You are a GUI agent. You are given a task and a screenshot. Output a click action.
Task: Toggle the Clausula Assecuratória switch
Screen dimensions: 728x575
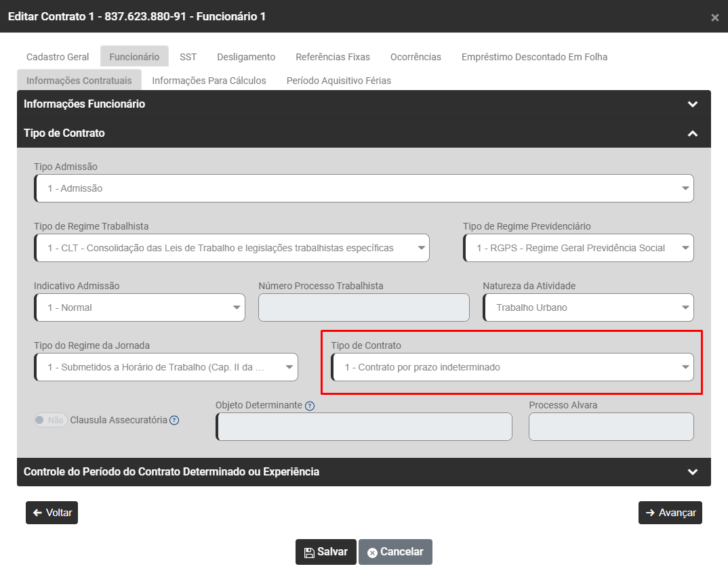50,420
